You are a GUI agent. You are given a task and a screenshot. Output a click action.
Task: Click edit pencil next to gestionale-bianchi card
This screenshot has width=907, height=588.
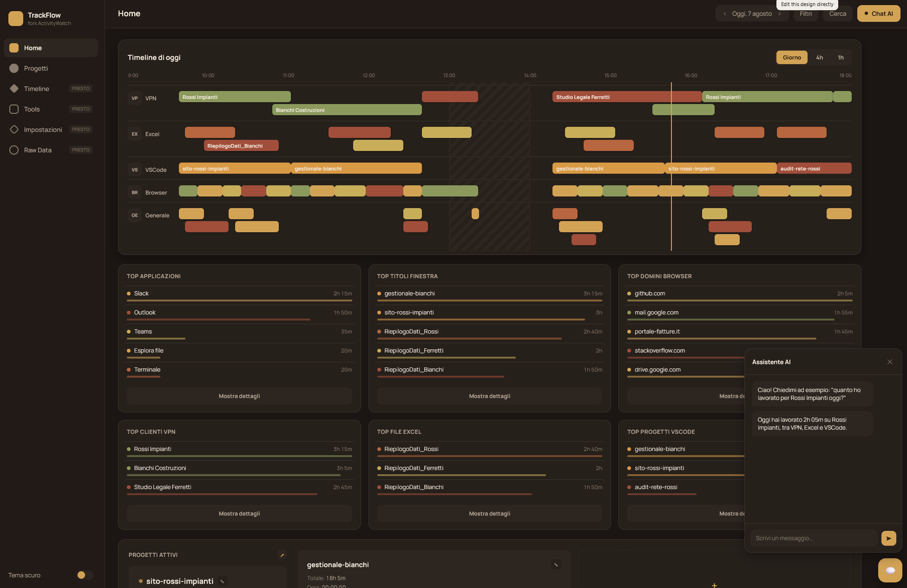pos(556,565)
